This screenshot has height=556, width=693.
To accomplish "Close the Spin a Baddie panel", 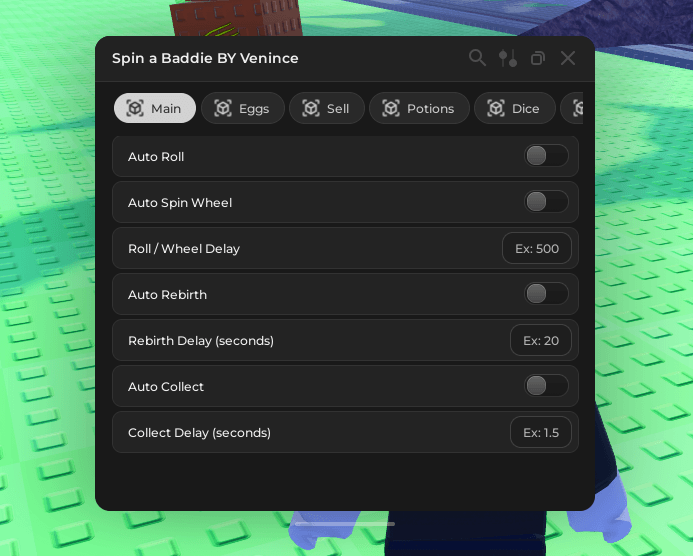I will (568, 58).
